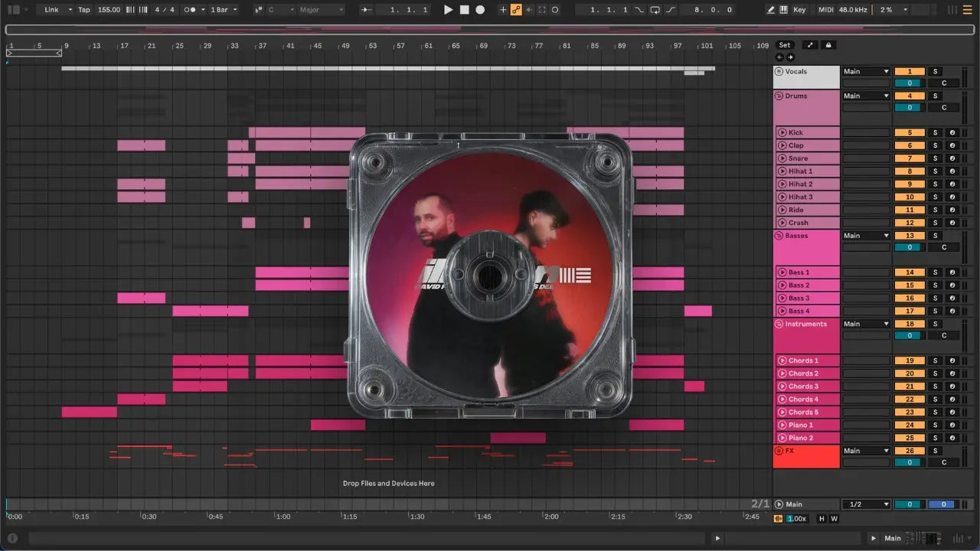Click the Capture MIDI icon
The height and width of the screenshot is (551, 980).
coord(542,10)
